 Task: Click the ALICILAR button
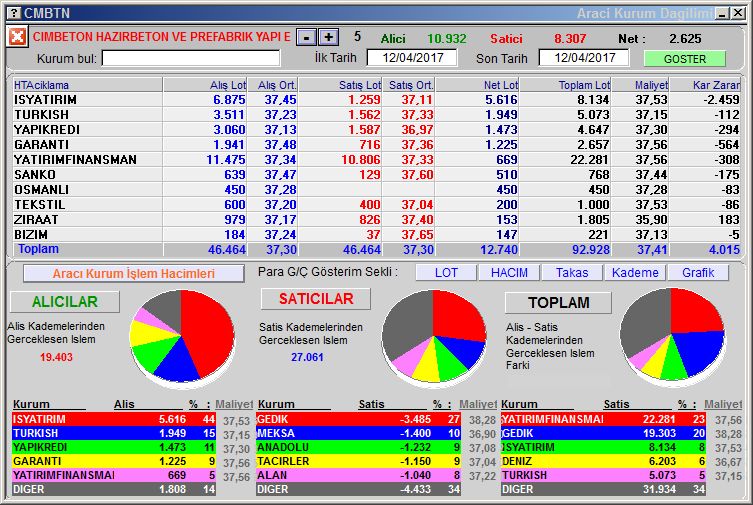[x=65, y=301]
